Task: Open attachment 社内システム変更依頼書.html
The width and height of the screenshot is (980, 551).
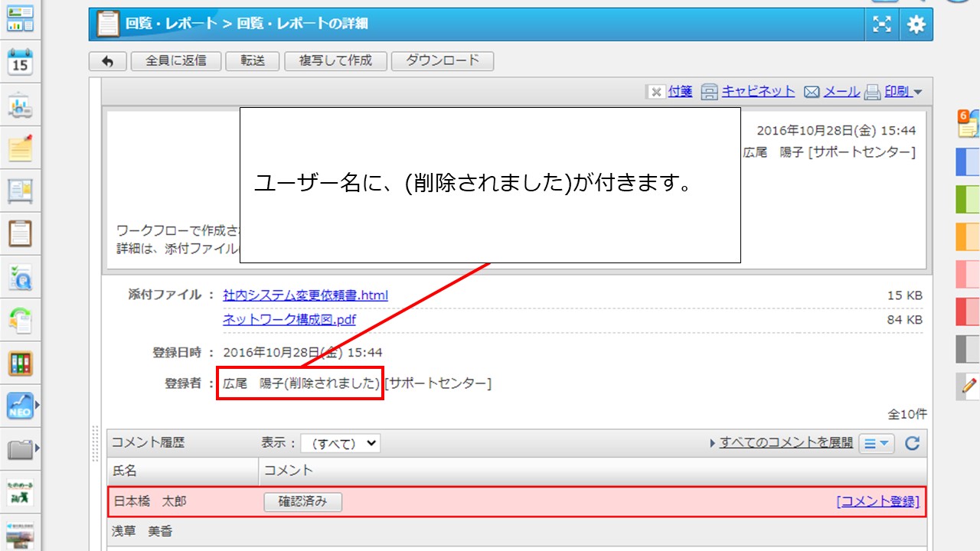Action: (305, 295)
